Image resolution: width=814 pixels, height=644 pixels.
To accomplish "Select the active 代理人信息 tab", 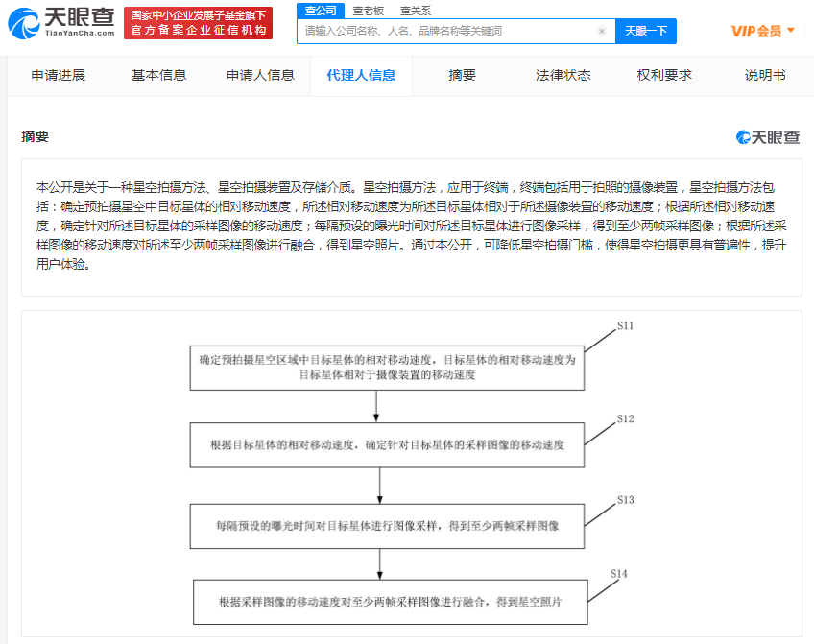I will 361,74.
